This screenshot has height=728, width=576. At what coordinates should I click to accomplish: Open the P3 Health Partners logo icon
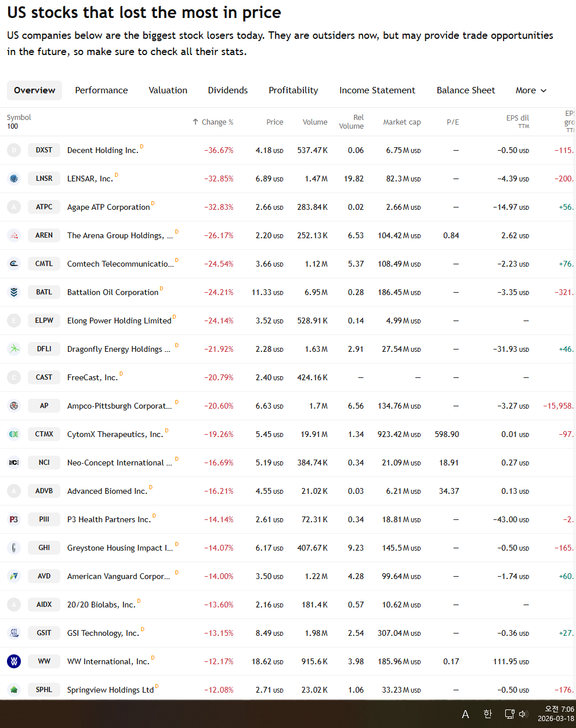[x=14, y=519]
